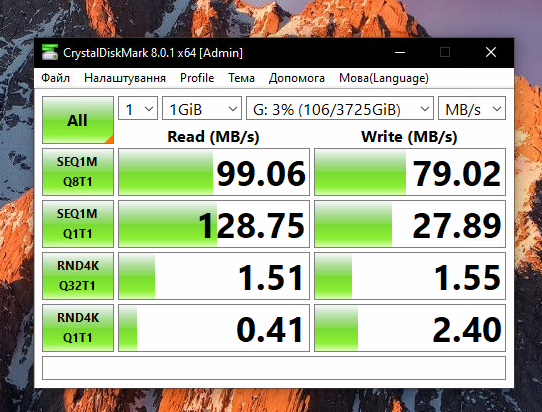
Task: Click the 128.75 SEQ1M Q1T1 read result
Action: click(214, 224)
